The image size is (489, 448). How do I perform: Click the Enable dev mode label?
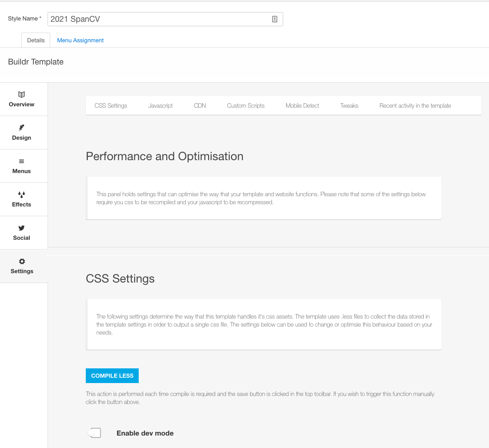[x=145, y=433]
